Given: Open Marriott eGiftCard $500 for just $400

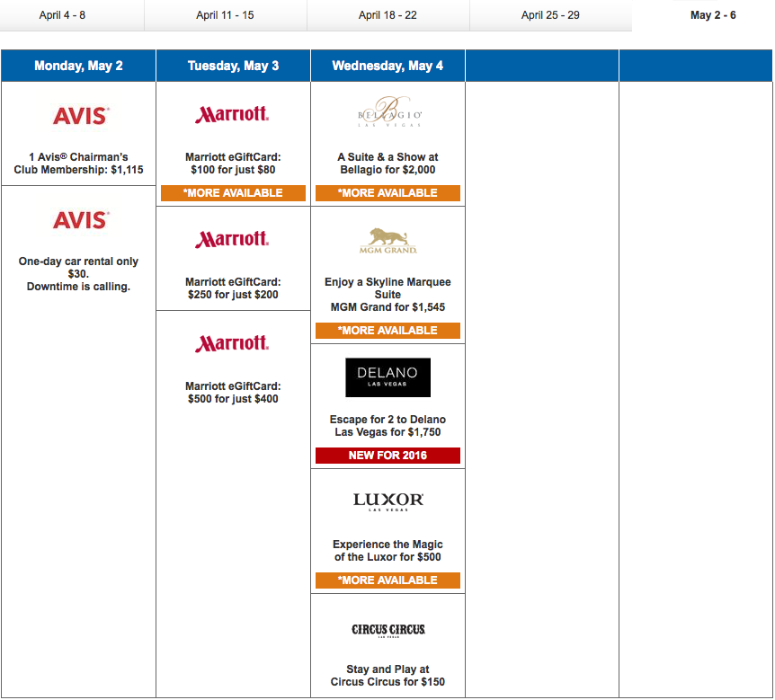Looking at the screenshot, I should click(233, 393).
